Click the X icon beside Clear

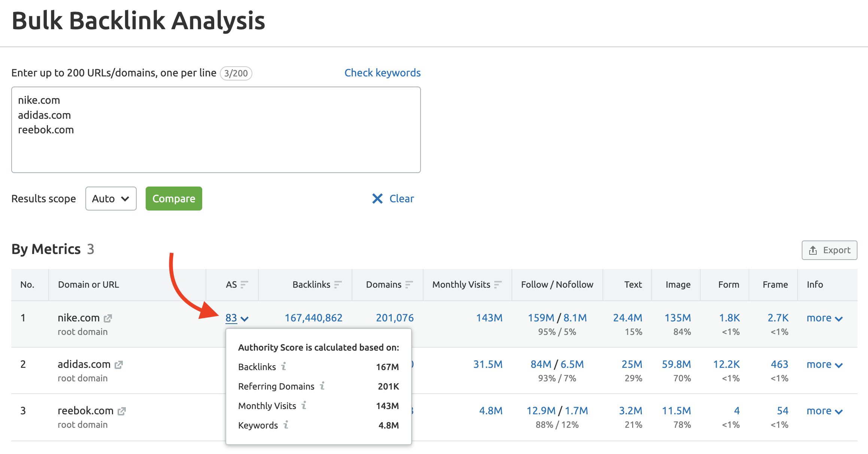(x=377, y=199)
